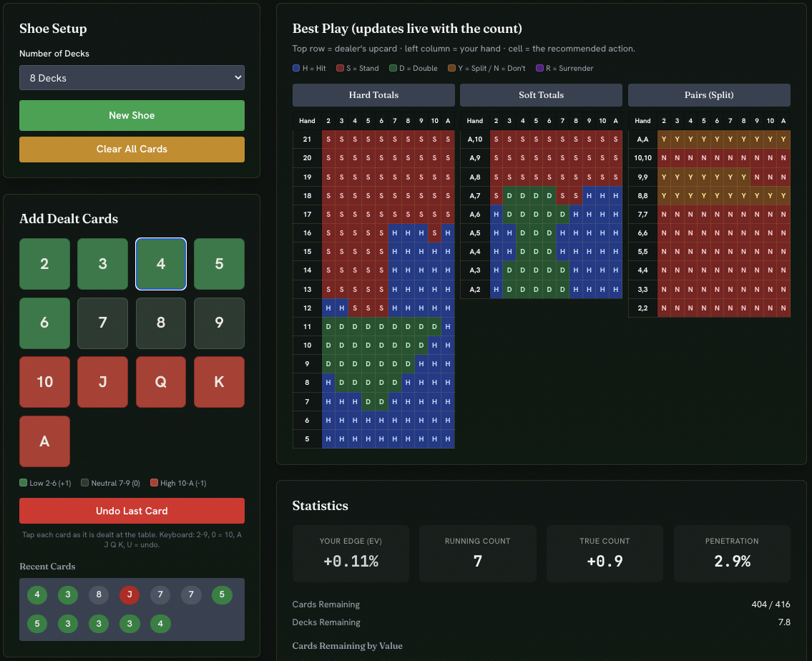The image size is (812, 661).
Task: Click the Penetration value 2.9%
Action: 732,561
